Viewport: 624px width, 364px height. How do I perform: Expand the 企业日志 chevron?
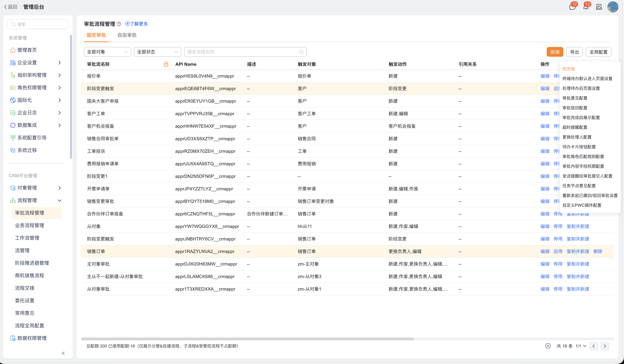pos(60,113)
